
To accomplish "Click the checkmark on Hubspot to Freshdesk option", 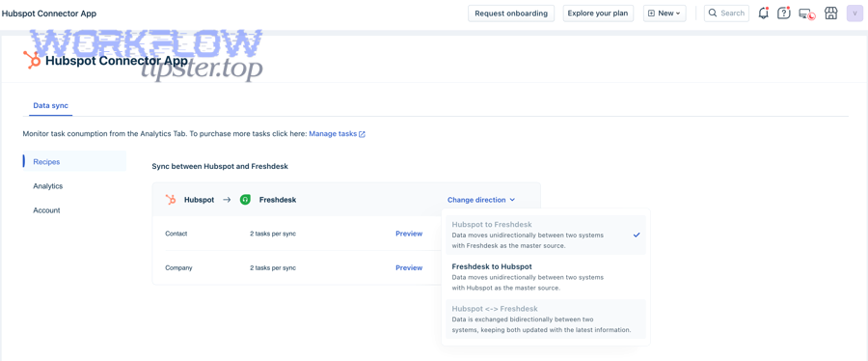I will (x=637, y=235).
